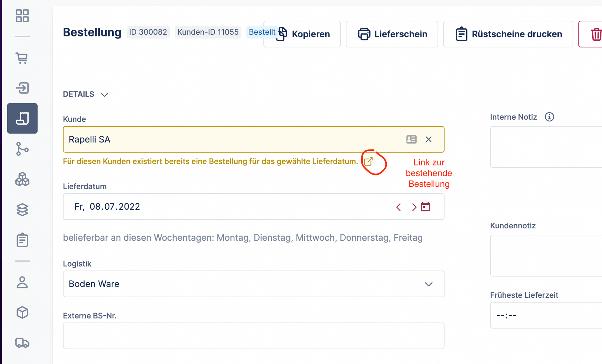The height and width of the screenshot is (364, 602).
Task: Open the stacked cubes sidebar icon
Action: (22, 179)
